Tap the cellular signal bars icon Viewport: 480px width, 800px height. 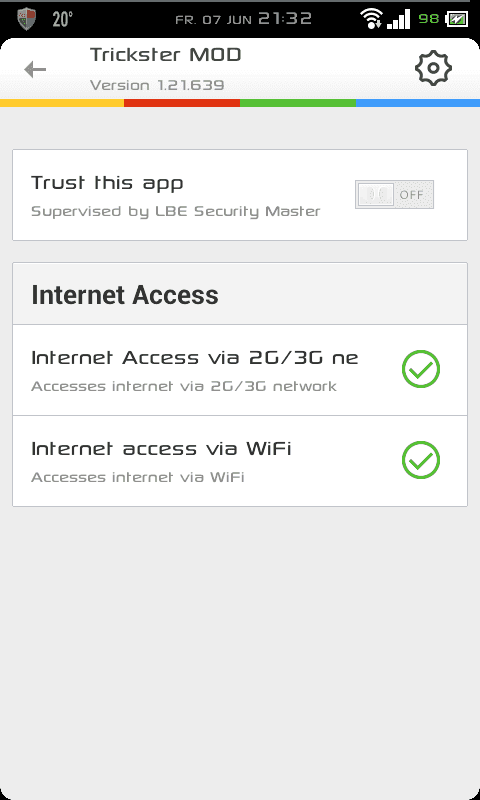click(398, 19)
